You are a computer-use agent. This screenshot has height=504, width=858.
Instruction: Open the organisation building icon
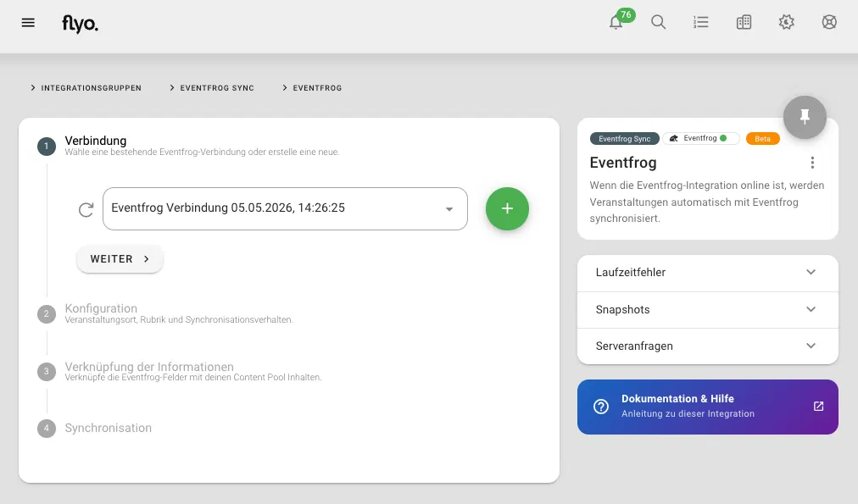(744, 22)
